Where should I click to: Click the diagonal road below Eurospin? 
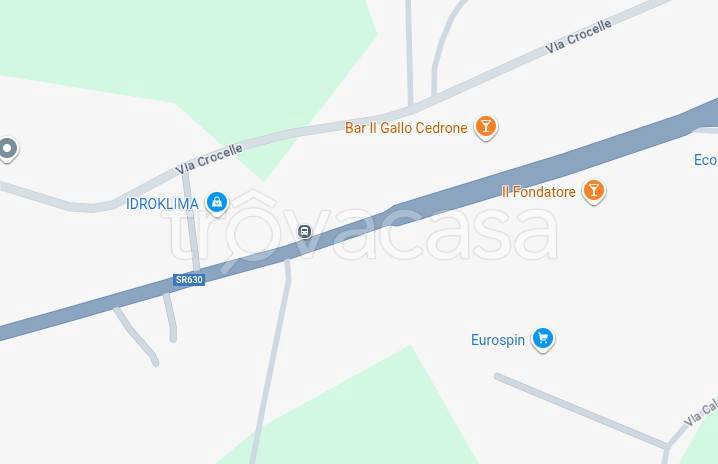tap(580, 410)
